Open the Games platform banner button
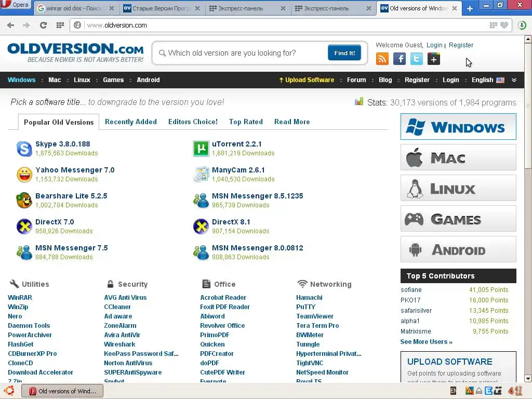Screen dimensions: 532x399 (458, 219)
